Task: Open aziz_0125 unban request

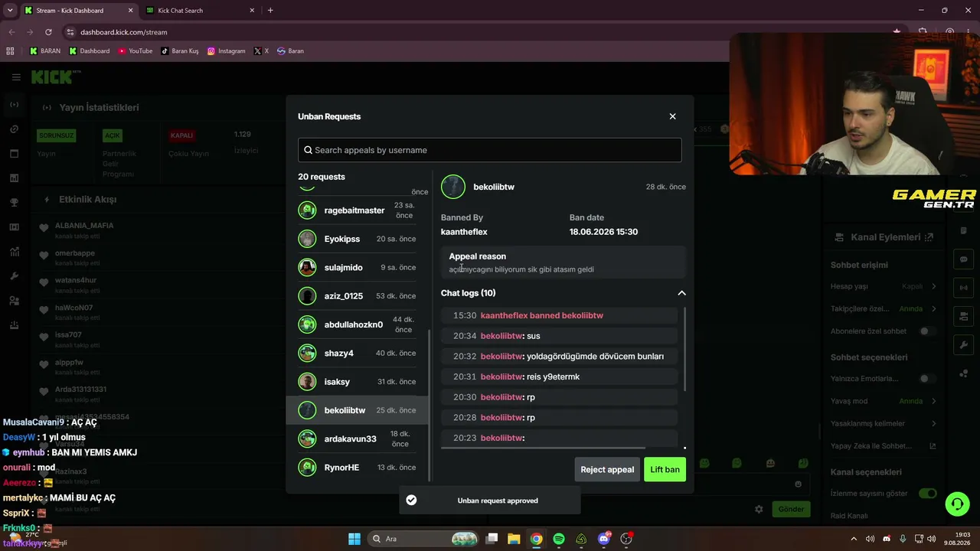Action: click(358, 296)
